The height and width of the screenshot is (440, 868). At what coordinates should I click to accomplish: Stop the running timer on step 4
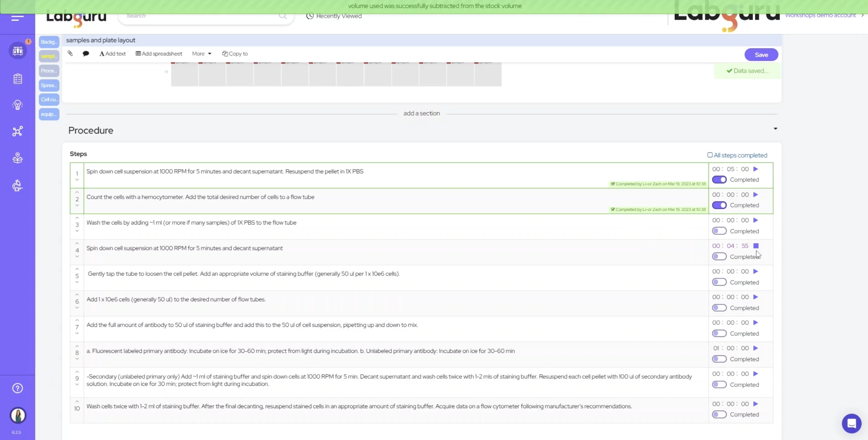coord(756,246)
